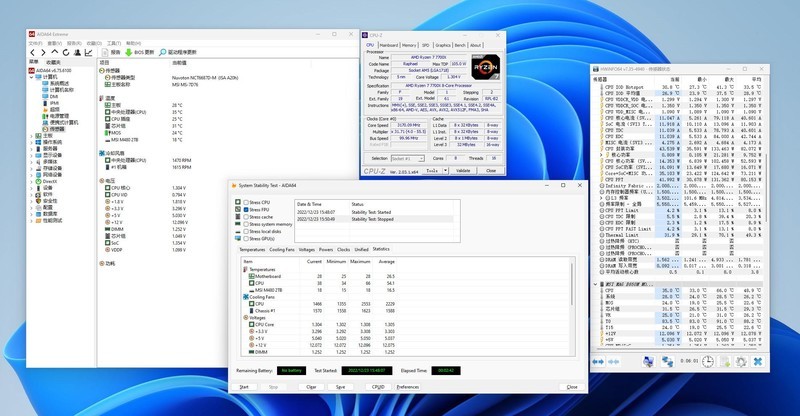
Task: Open the Temperatures tab in Stability Test
Action: pos(252,250)
